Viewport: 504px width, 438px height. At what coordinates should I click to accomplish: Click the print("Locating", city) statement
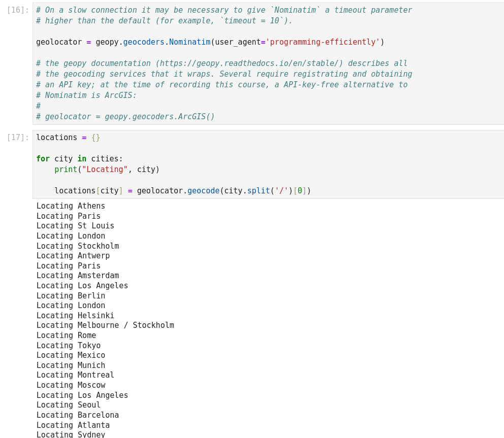(107, 170)
